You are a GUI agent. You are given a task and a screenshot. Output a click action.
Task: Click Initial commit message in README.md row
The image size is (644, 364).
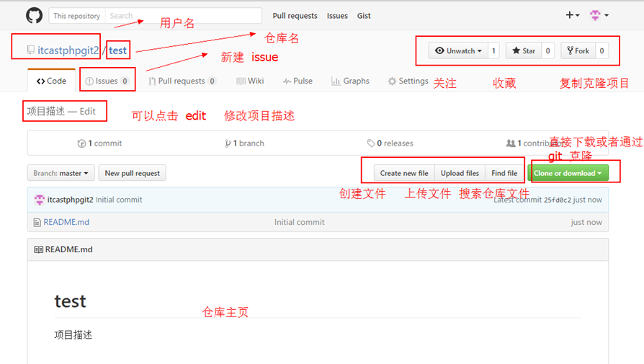click(x=300, y=222)
